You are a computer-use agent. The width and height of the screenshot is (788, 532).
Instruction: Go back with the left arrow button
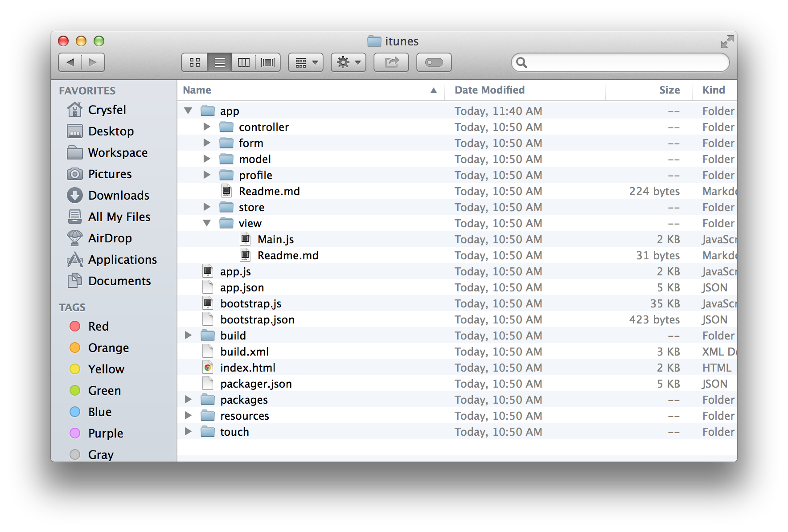tap(70, 62)
